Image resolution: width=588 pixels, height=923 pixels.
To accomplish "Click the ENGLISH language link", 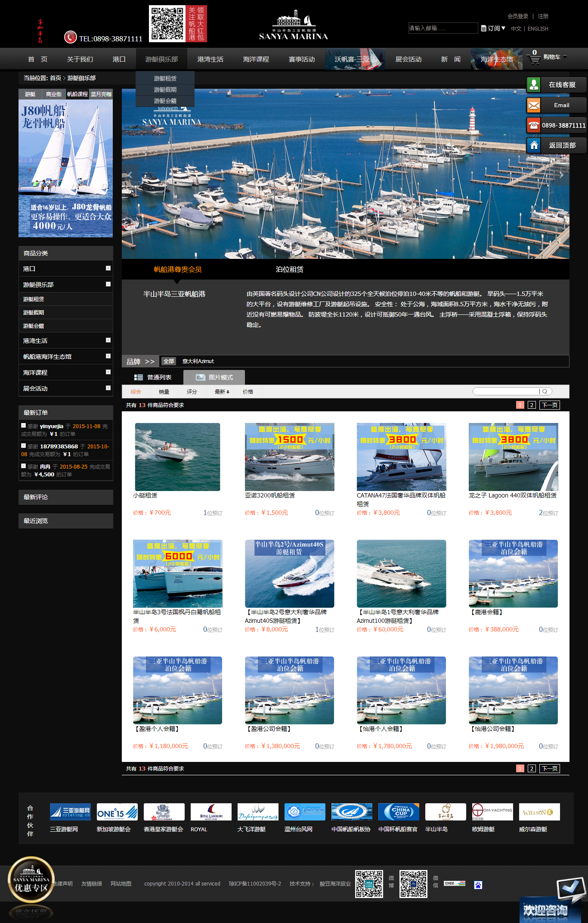I will (x=538, y=29).
